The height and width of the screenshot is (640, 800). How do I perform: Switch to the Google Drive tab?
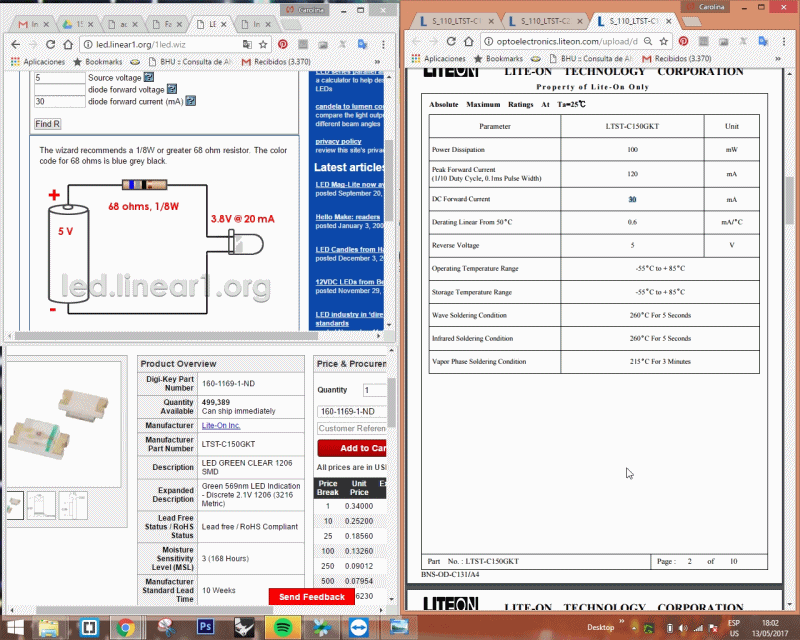pos(78,24)
